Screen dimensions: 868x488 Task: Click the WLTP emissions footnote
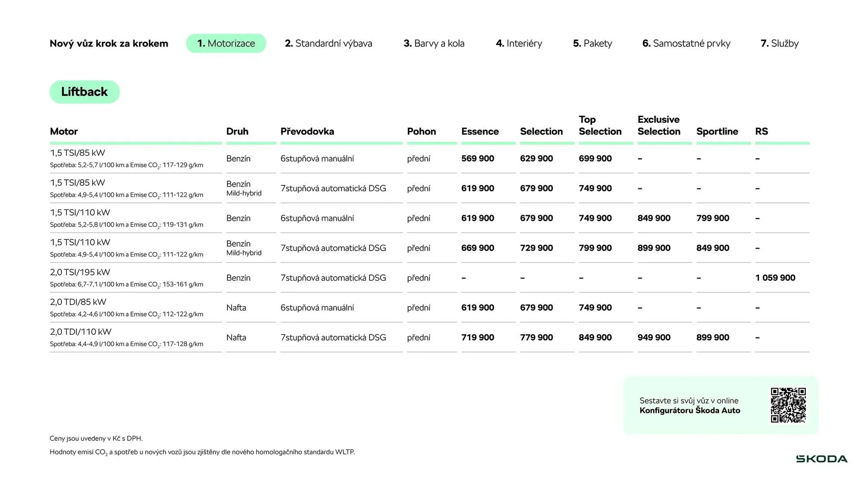click(203, 452)
